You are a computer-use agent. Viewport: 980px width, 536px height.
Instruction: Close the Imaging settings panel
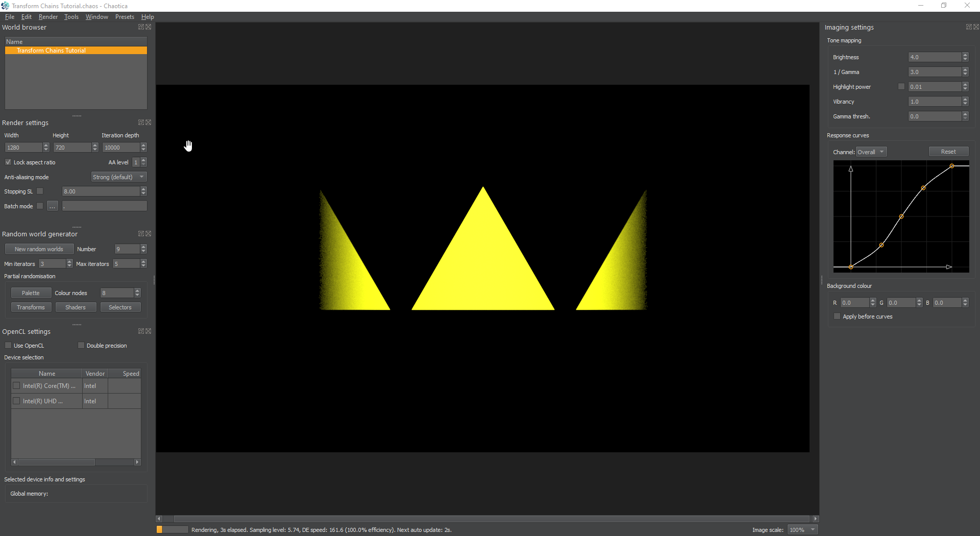(x=976, y=27)
